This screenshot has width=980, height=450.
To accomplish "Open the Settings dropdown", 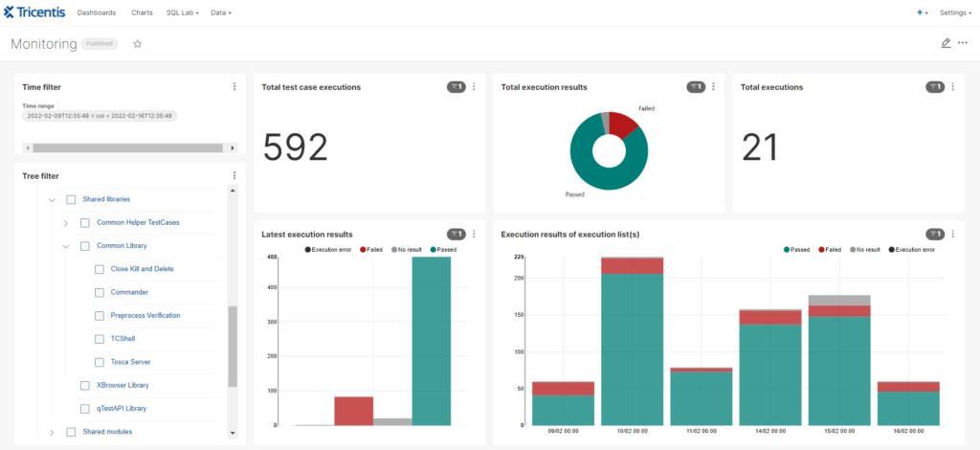I will point(955,12).
